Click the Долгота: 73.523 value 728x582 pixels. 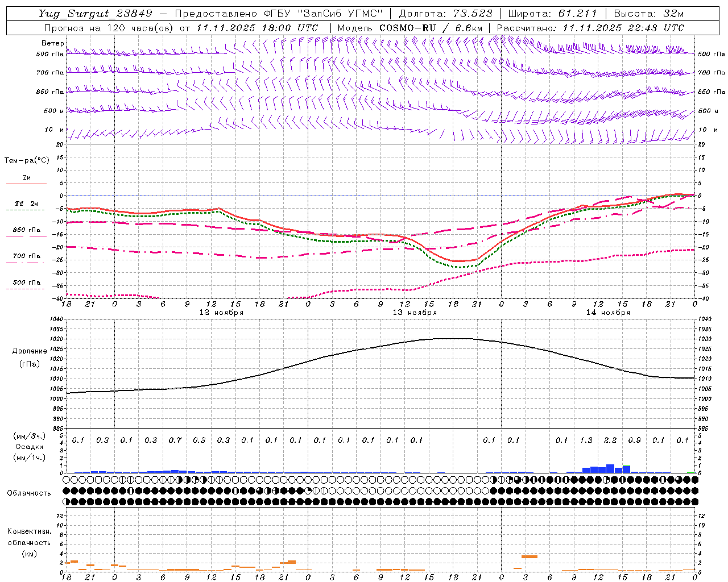pos(445,14)
